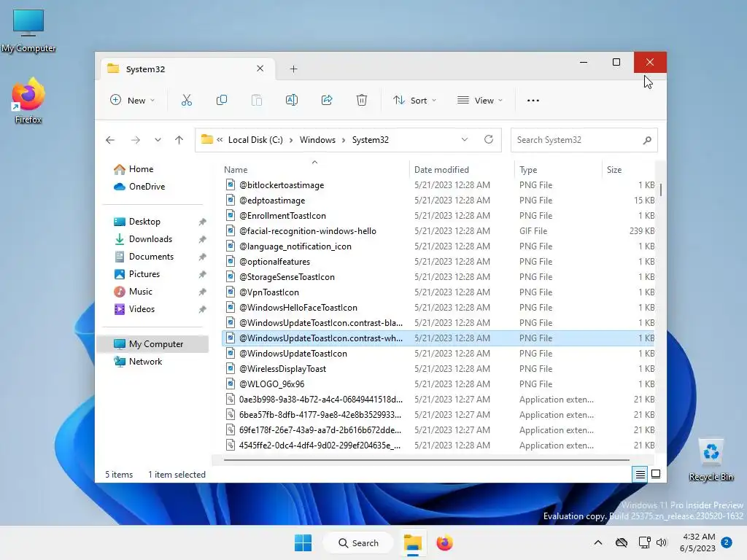Viewport: 747px width, 560px height.
Task: Open the See more three-dots menu
Action: tap(533, 101)
